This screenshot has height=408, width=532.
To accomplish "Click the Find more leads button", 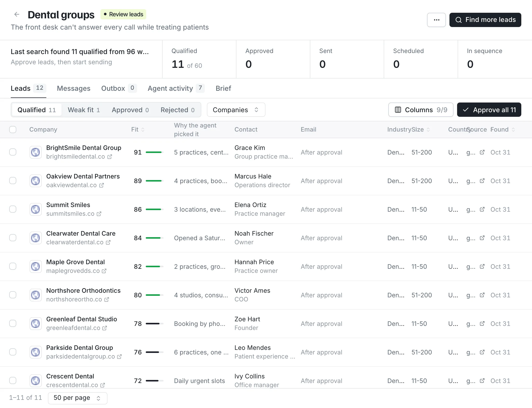I will click(x=485, y=20).
